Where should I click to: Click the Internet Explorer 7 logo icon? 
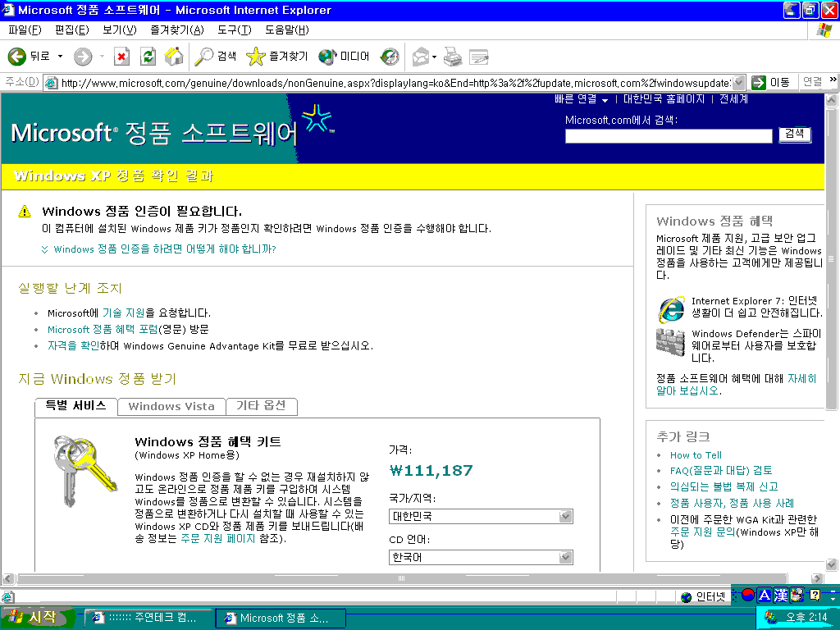coord(671,309)
